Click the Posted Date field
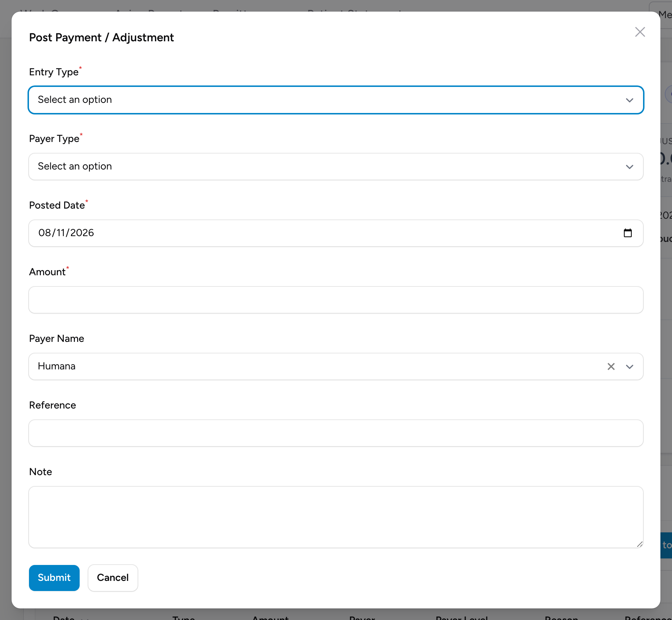 pyautogui.click(x=336, y=233)
